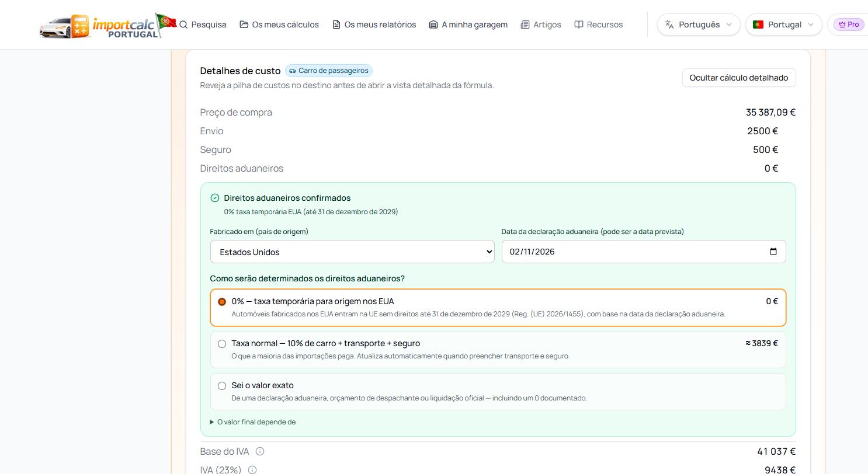
Task: Click the Preço de compra value 35 387,09 €
Action: (770, 112)
